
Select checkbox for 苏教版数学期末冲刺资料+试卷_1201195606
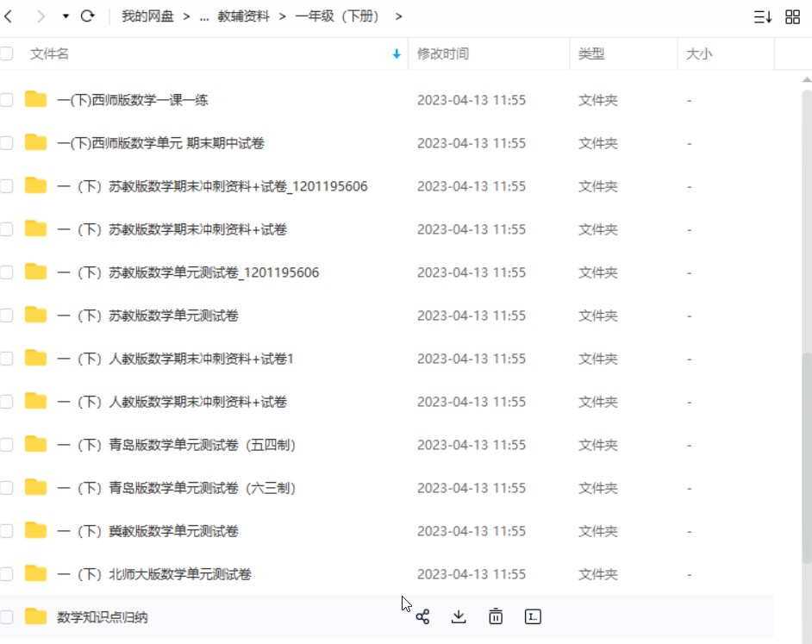(x=7, y=186)
